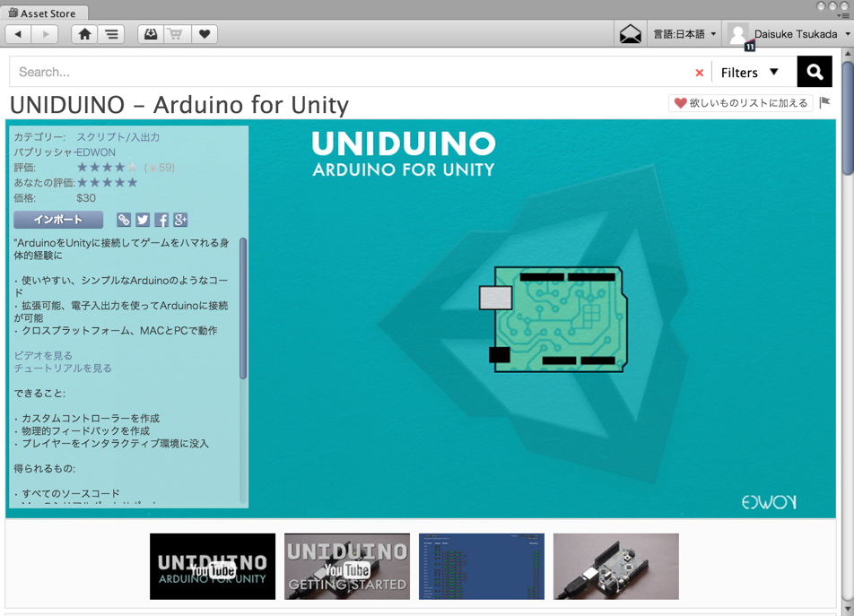Image resolution: width=854 pixels, height=616 pixels.
Task: Open the UNIDUINO Arduino for Unity video thumbnail
Action: coord(213,567)
